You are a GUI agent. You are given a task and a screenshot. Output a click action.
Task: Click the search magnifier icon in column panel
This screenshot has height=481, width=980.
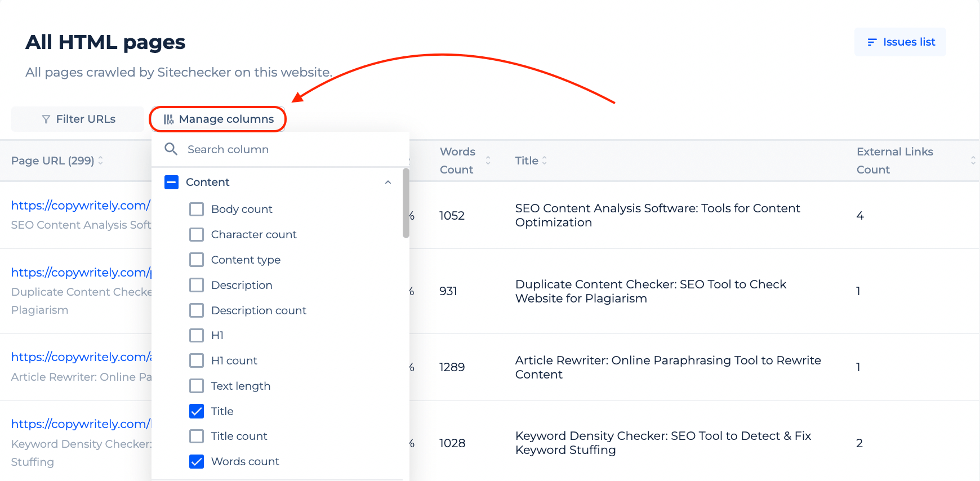[x=171, y=149]
